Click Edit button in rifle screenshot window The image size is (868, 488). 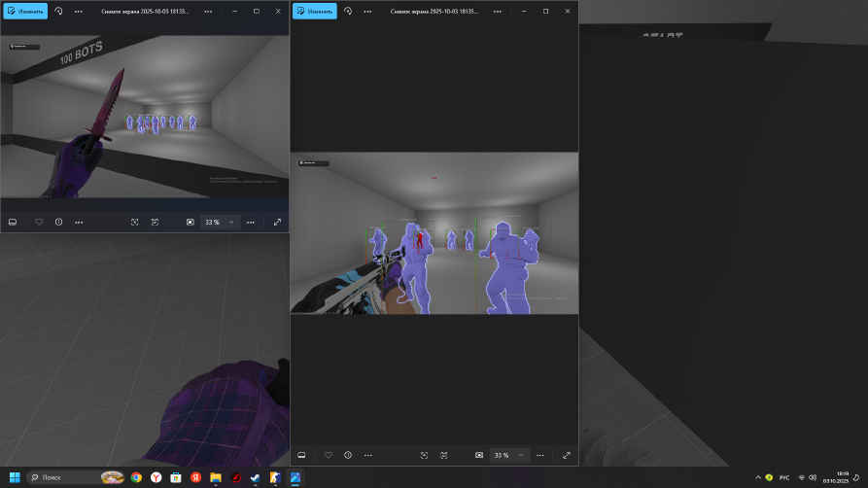pos(314,11)
